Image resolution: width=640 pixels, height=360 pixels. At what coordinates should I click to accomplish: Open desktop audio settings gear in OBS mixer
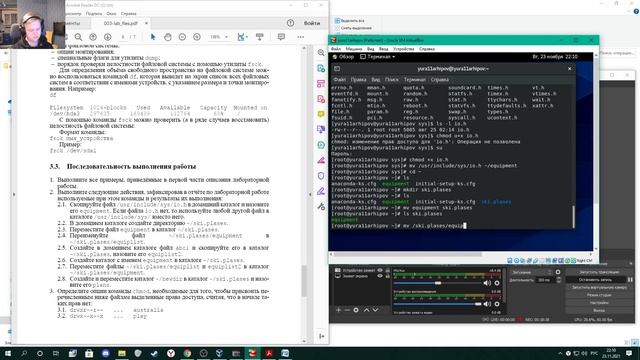(497, 304)
